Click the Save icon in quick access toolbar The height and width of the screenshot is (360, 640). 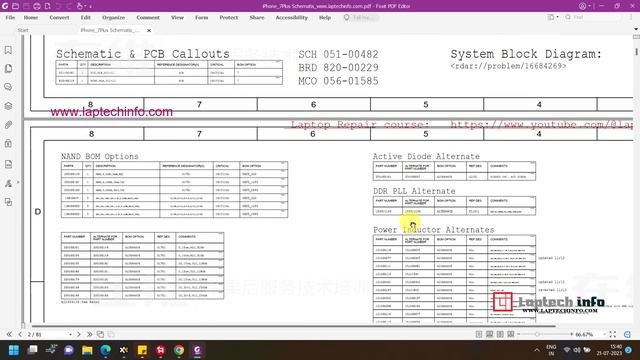click(x=26, y=6)
